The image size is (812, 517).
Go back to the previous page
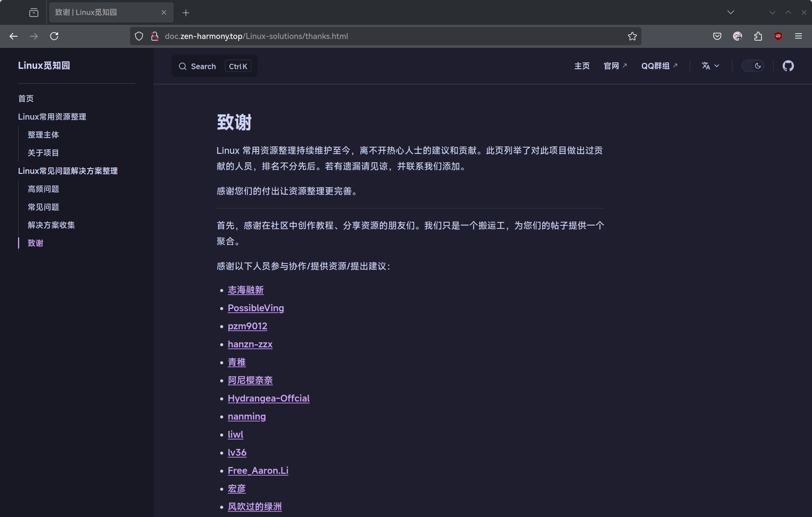(14, 36)
